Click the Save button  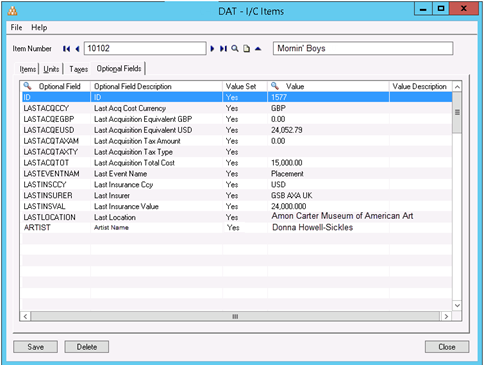35,347
